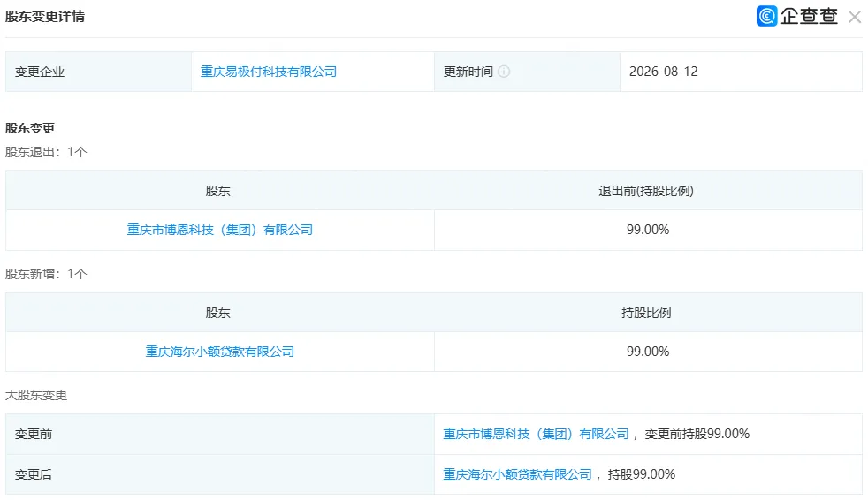Click the 变更企业 label cell
This screenshot has height=500, width=868.
(x=98, y=72)
